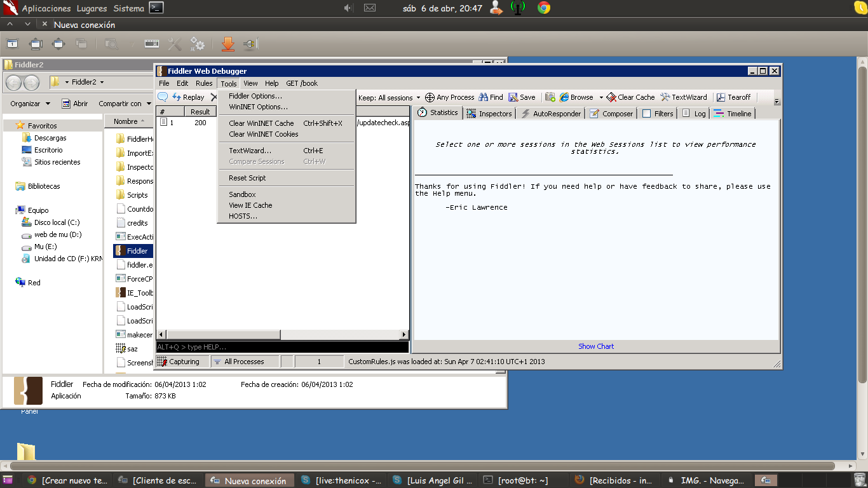Click the QuickExec command input box
The width and height of the screenshot is (868, 488).
[282, 347]
